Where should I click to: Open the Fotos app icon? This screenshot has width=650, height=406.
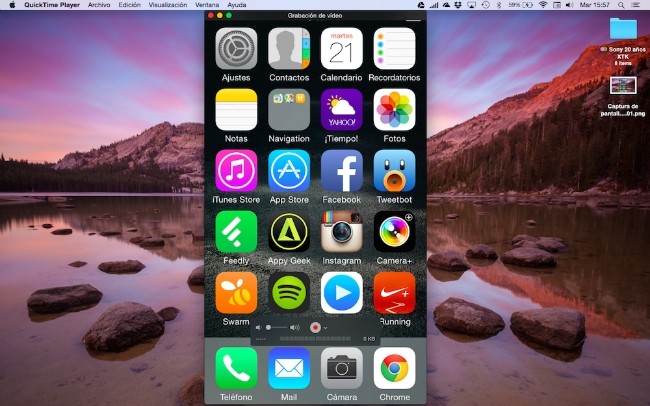pyautogui.click(x=394, y=110)
